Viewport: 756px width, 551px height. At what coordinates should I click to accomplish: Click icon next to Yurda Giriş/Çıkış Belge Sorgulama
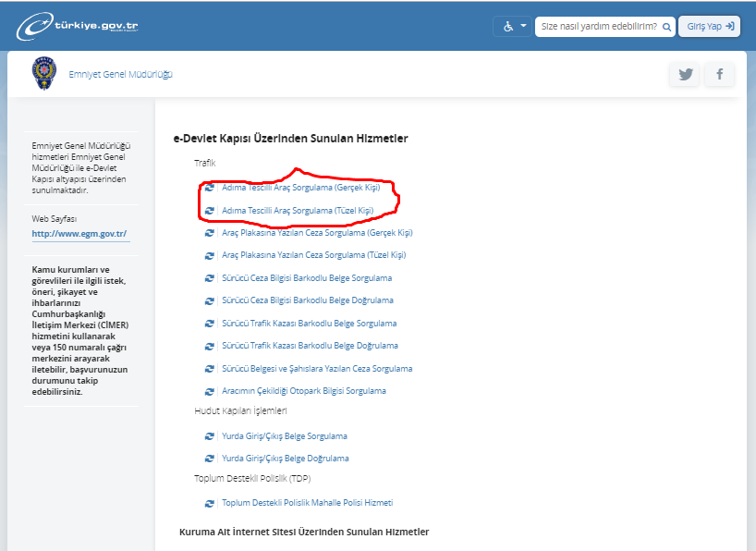(x=210, y=436)
